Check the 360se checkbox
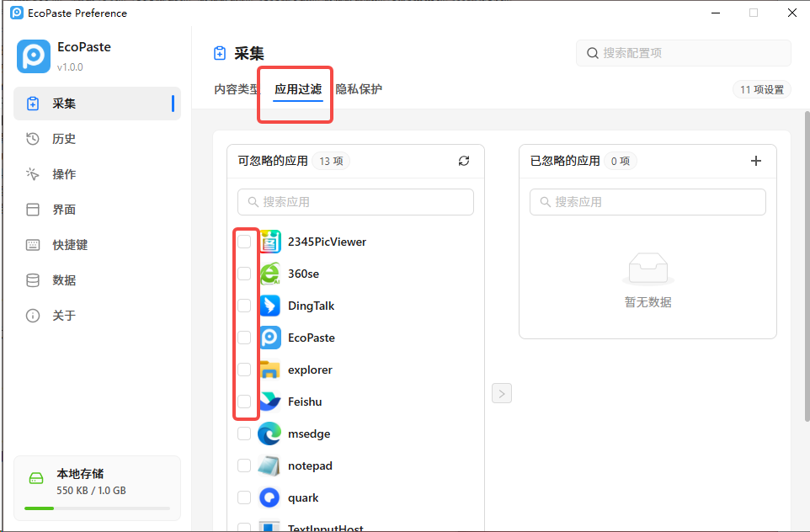Image resolution: width=810 pixels, height=532 pixels. click(244, 274)
